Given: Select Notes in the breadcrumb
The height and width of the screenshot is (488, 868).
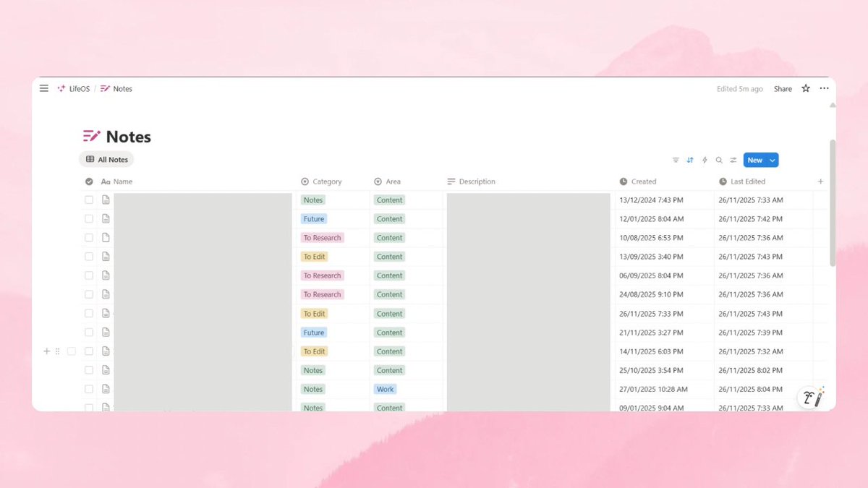Looking at the screenshot, I should point(123,89).
